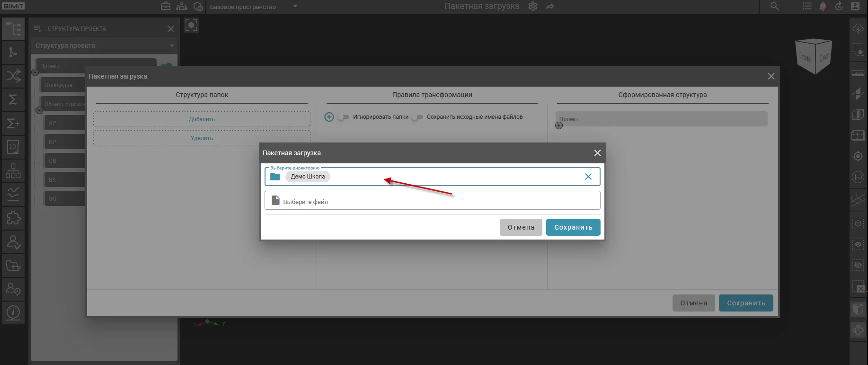Click the share arrow icon in top bar
868x365 pixels.
[x=550, y=7]
